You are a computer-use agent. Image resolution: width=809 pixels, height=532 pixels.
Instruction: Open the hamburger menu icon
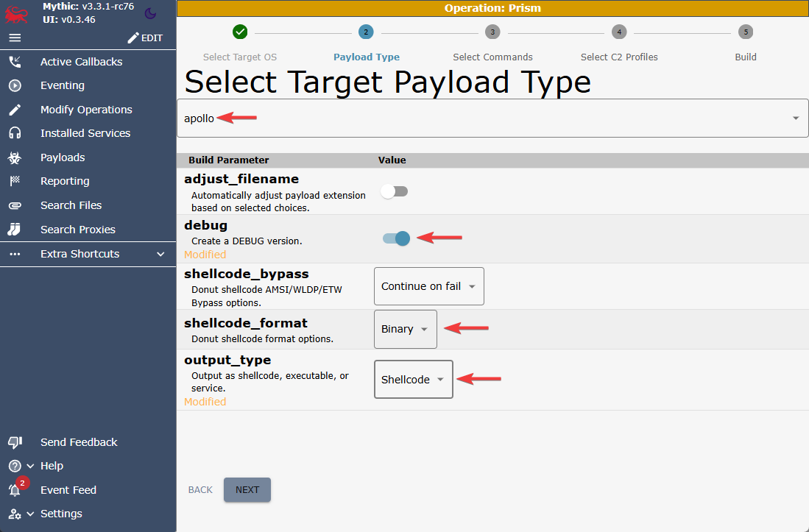tap(15, 38)
